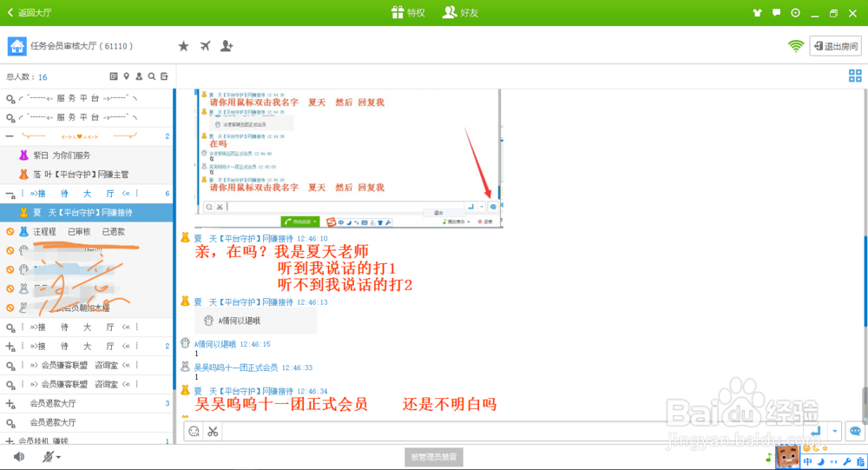The width and height of the screenshot is (868, 470).
Task: Click the blue home channel icon
Action: click(16, 46)
